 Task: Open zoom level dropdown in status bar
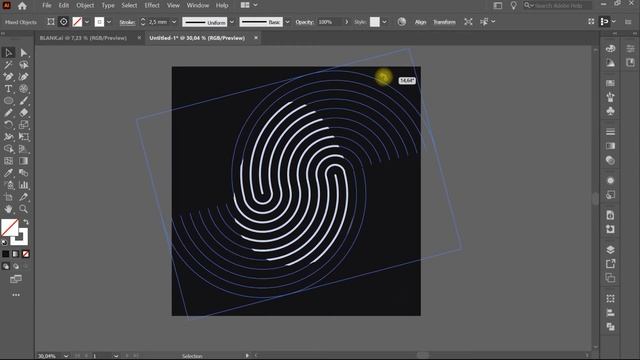[66, 356]
